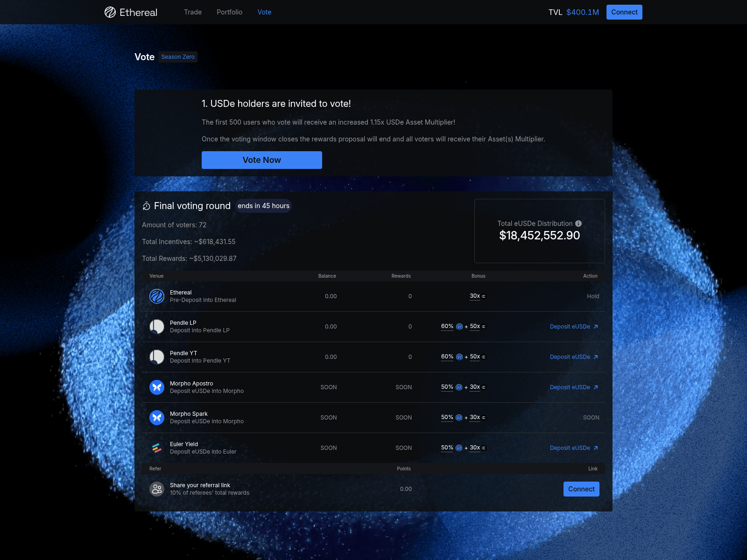Click the stopwatch icon beside Final voting round

pyautogui.click(x=147, y=206)
